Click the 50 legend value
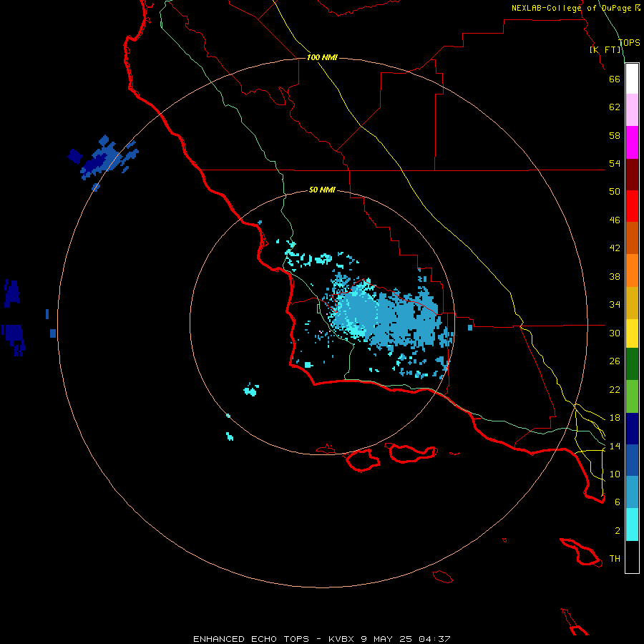644x644 pixels. [615, 192]
